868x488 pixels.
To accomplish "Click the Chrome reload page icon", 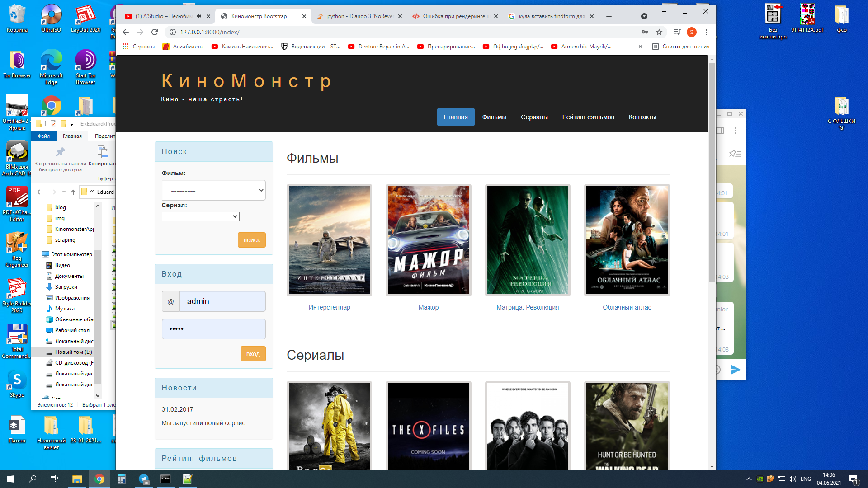I will click(155, 32).
